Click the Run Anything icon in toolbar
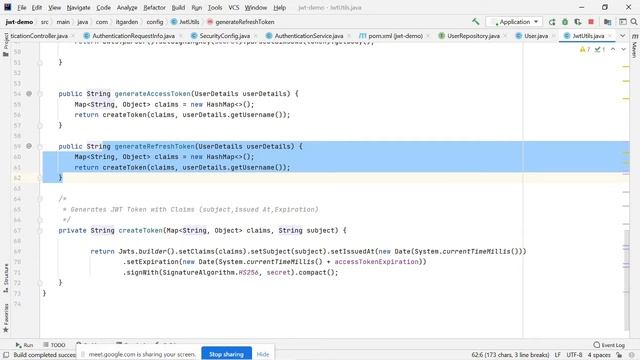This screenshot has height=360, width=640. [x=623, y=22]
